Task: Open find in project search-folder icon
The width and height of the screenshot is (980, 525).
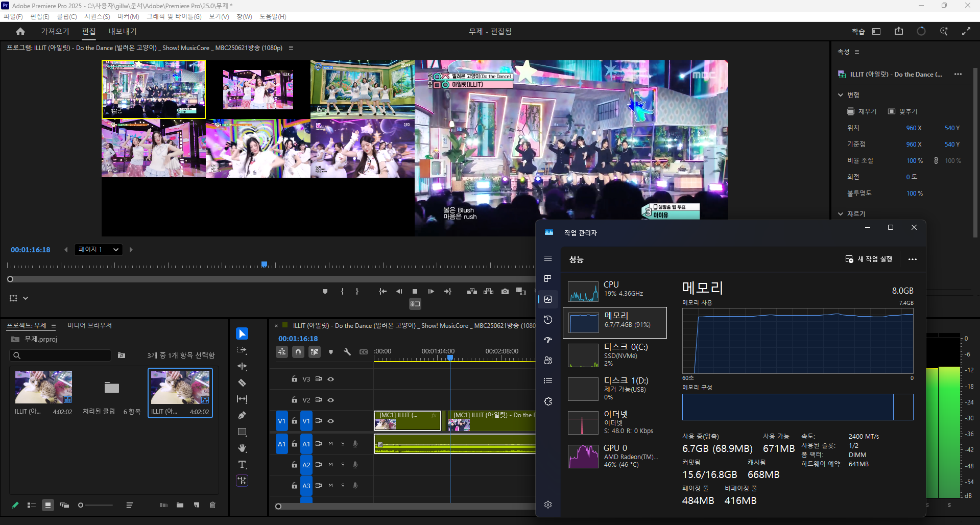Action: (x=122, y=355)
